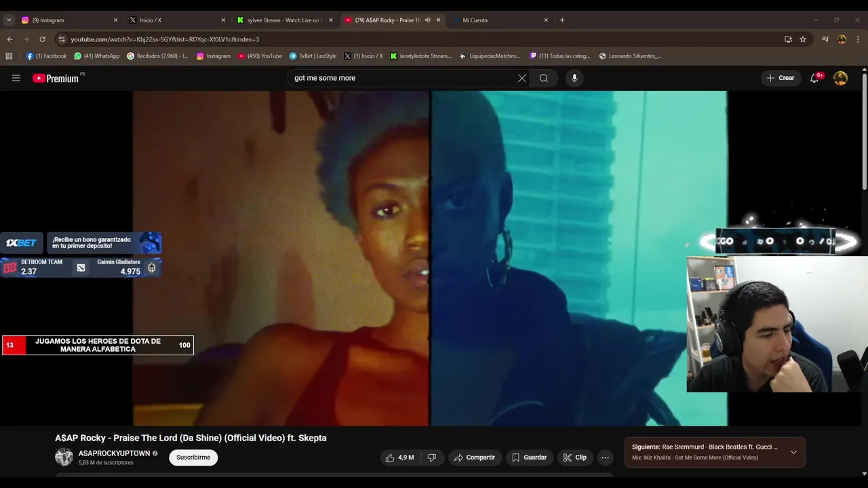
Task: Open site information icon beside the URL
Action: pos(62,39)
